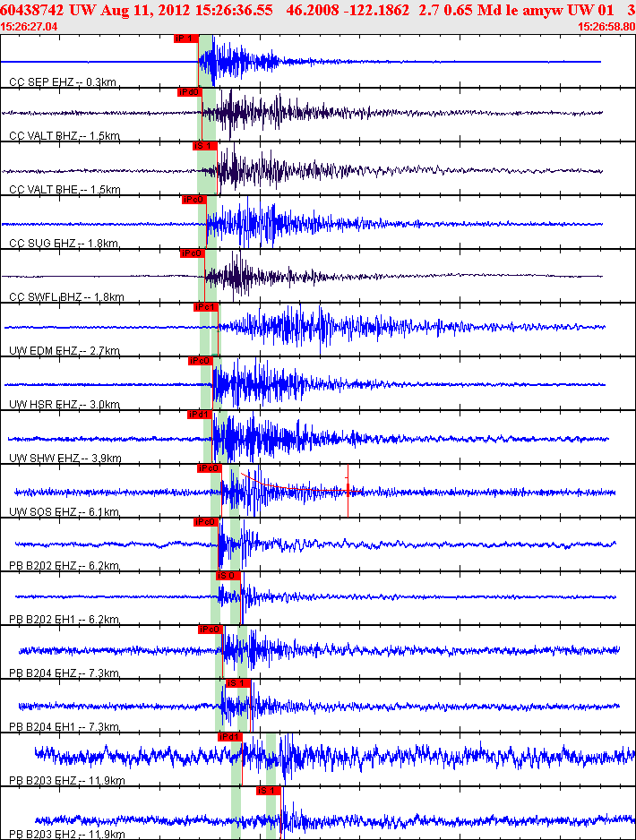Click the SEP EHZ waveform trace
Image resolution: width=636 pixels, height=840 pixels.
[x=300, y=62]
